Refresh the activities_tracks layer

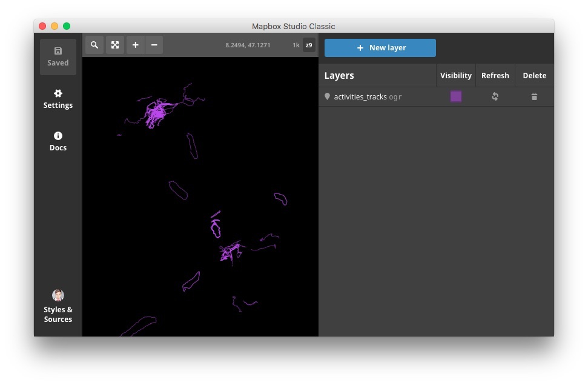click(495, 96)
